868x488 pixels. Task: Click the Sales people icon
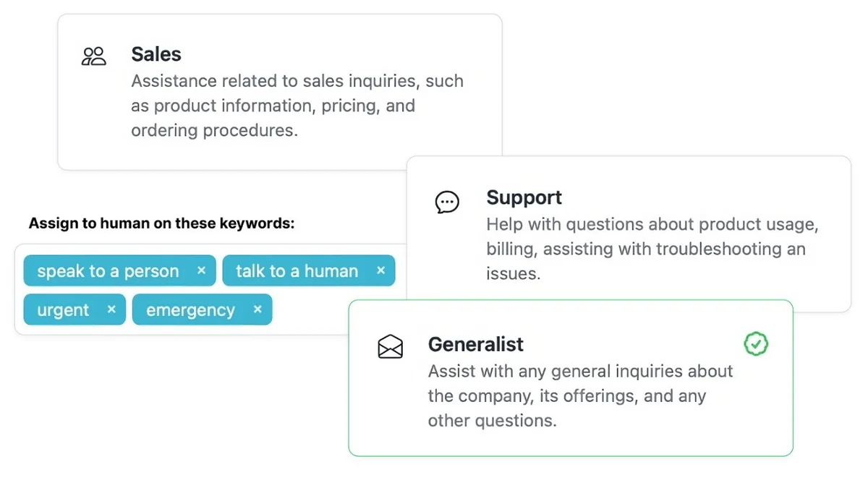pyautogui.click(x=93, y=55)
